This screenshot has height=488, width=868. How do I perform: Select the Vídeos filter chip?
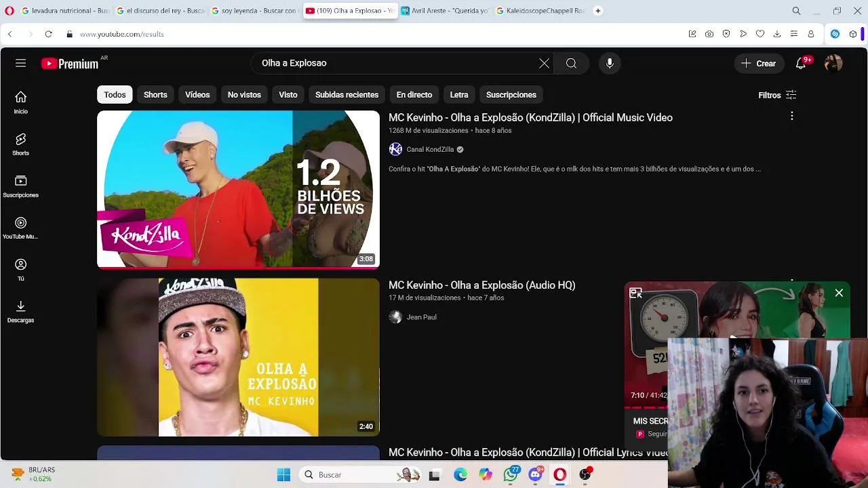[197, 95]
